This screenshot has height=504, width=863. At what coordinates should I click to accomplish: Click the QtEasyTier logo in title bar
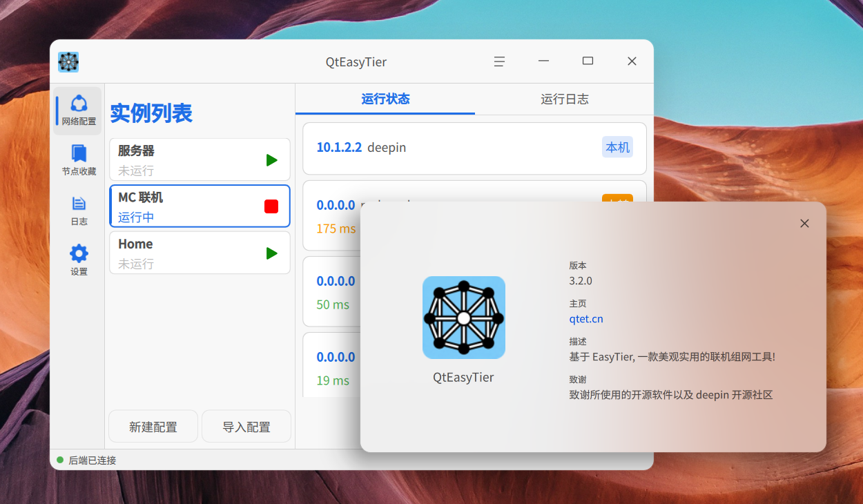point(68,62)
